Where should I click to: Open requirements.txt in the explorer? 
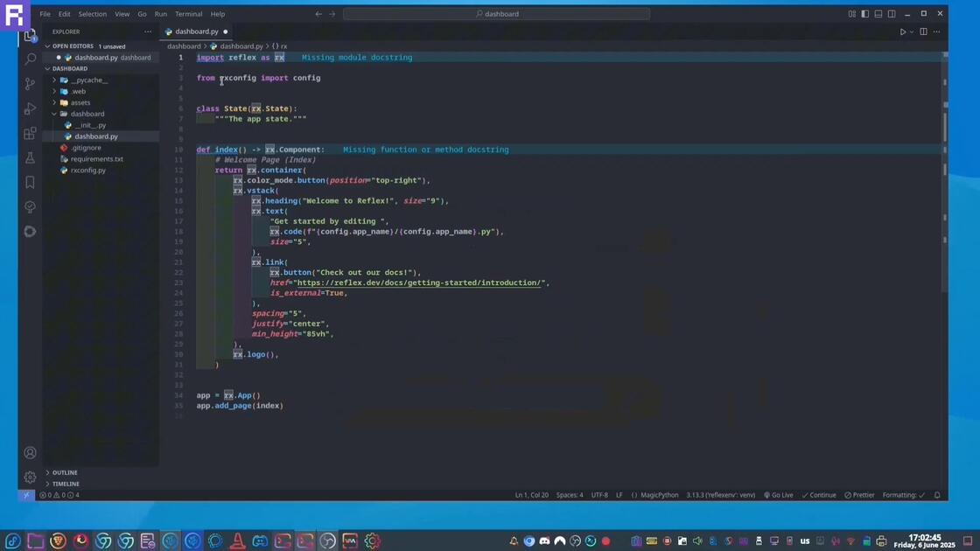96,158
